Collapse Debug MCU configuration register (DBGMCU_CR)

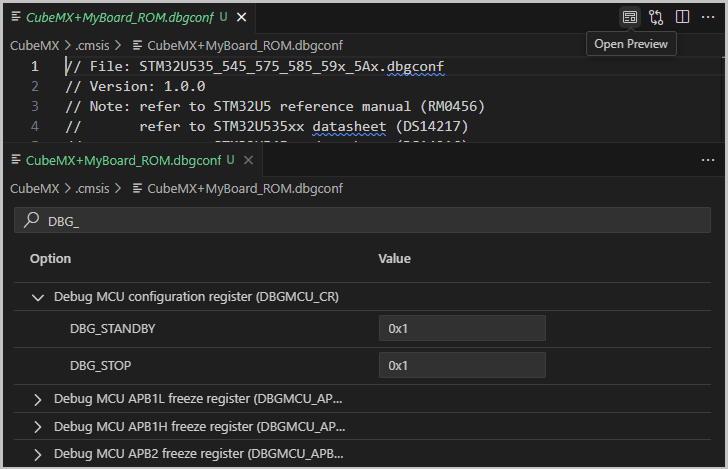[x=38, y=297]
